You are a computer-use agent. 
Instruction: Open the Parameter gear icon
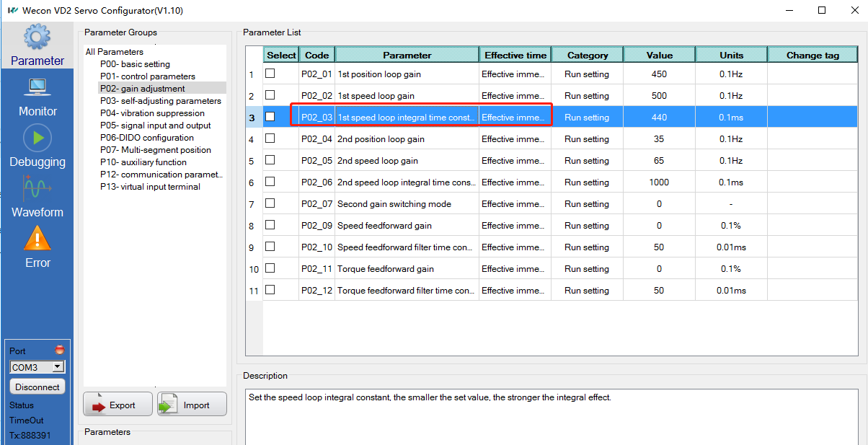pos(37,38)
